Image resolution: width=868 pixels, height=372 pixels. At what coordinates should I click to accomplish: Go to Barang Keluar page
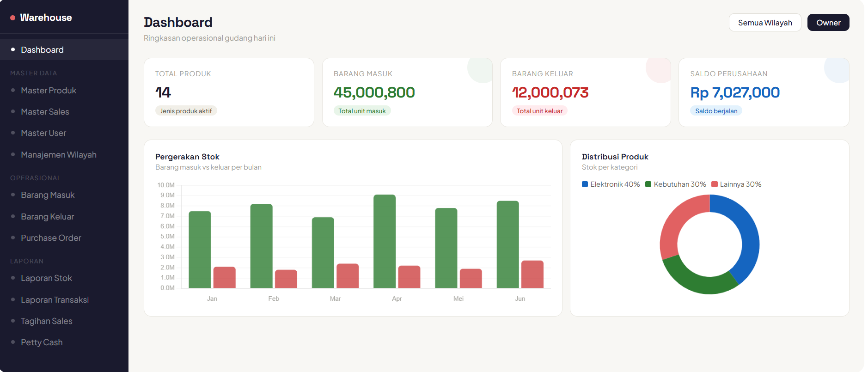pos(47,217)
